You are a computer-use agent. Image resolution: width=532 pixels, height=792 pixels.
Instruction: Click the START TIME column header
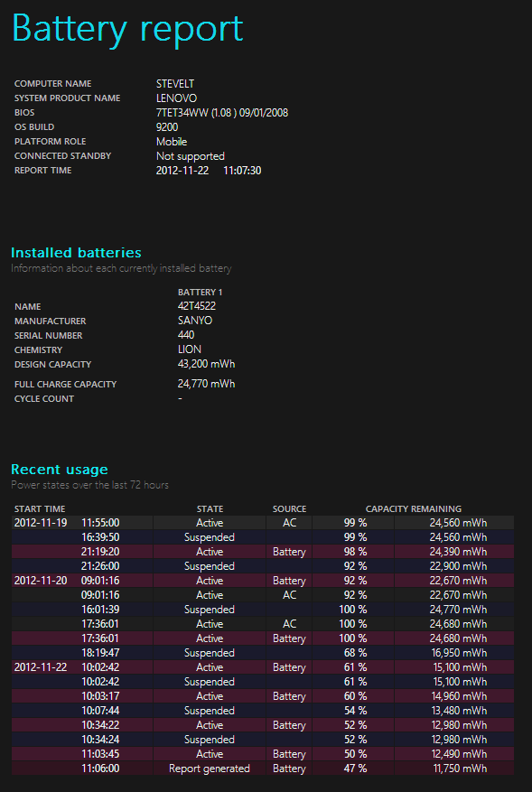tap(40, 509)
